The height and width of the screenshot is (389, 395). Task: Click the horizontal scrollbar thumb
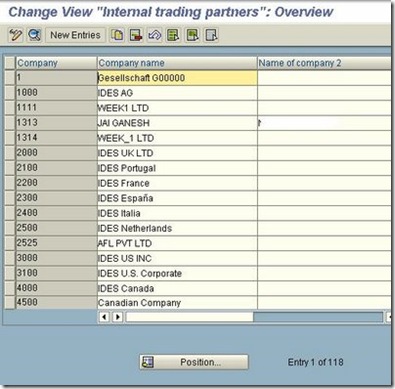(190, 317)
